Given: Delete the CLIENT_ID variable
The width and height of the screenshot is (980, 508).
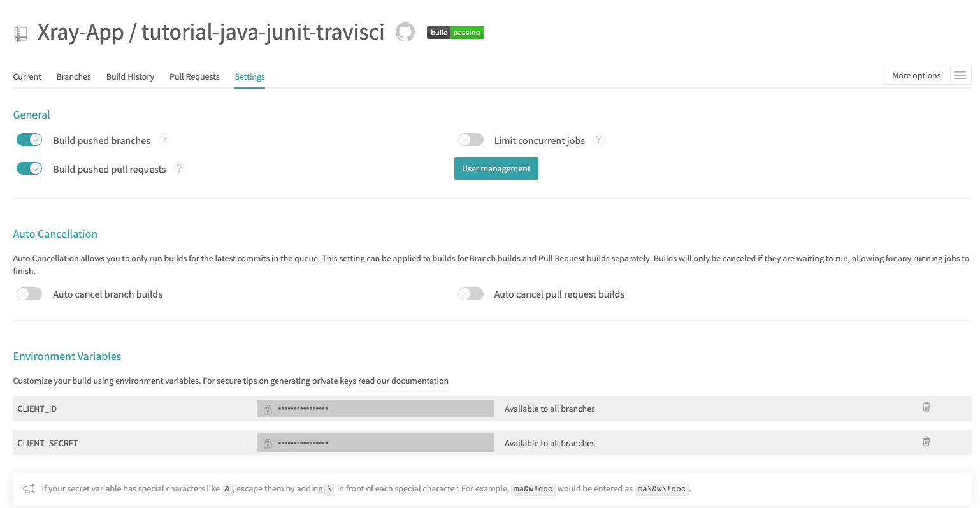Looking at the screenshot, I should coord(926,407).
